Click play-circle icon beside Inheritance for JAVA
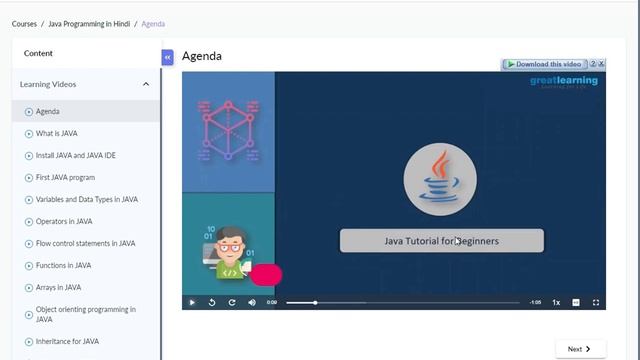The image size is (640, 360). (x=29, y=342)
